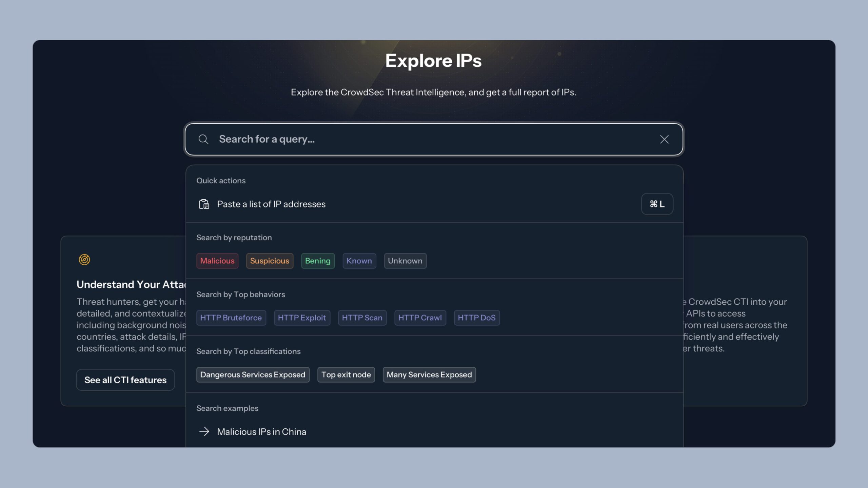Click the magnifier search icon

[203, 139]
